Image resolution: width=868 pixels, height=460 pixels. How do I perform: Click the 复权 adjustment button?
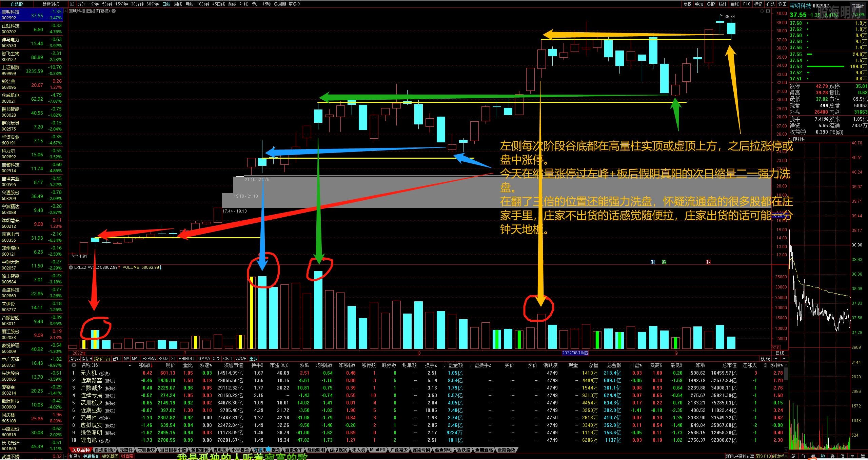[687, 4]
